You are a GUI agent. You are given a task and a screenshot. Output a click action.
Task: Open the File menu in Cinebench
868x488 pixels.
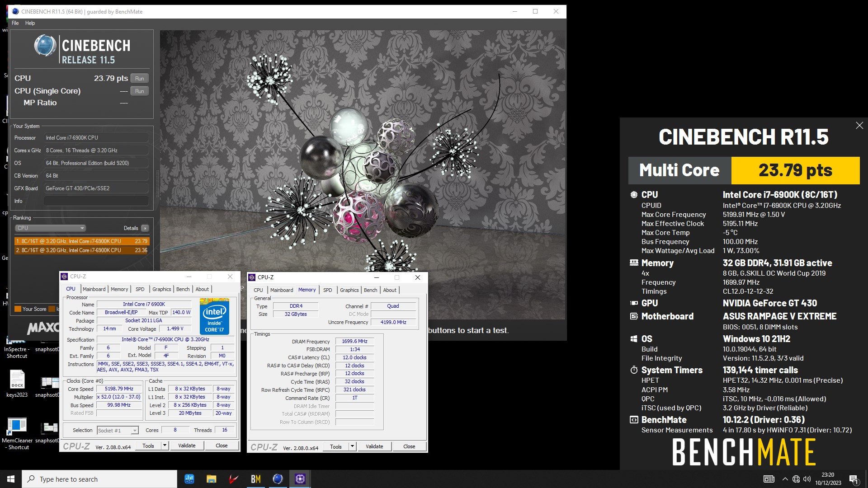click(15, 23)
